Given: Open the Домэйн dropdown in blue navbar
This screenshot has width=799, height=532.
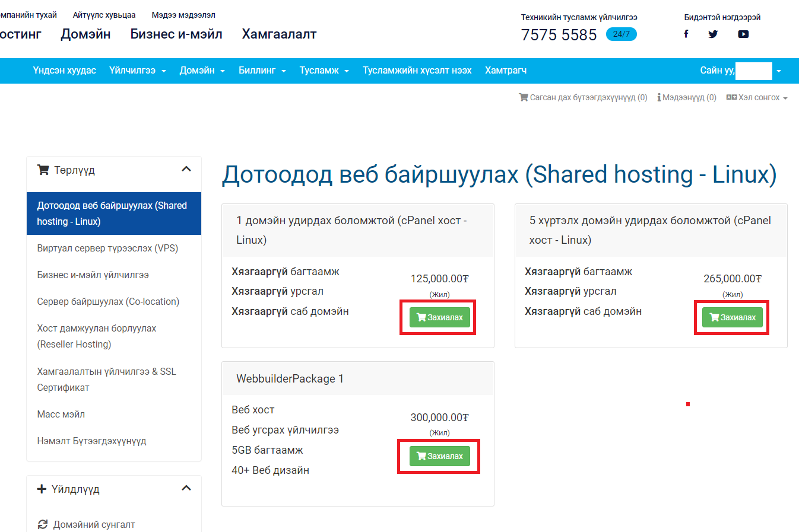Looking at the screenshot, I should [202, 71].
